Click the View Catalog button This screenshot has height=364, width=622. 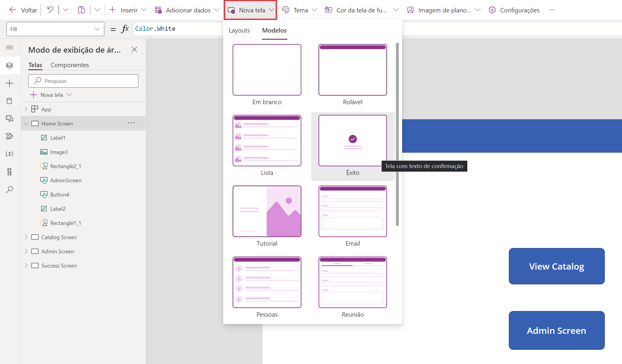(557, 266)
